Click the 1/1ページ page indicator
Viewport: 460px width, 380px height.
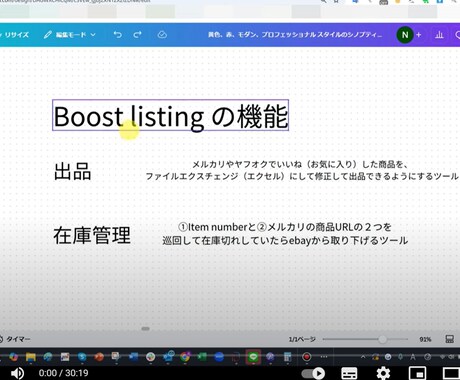tap(302, 339)
